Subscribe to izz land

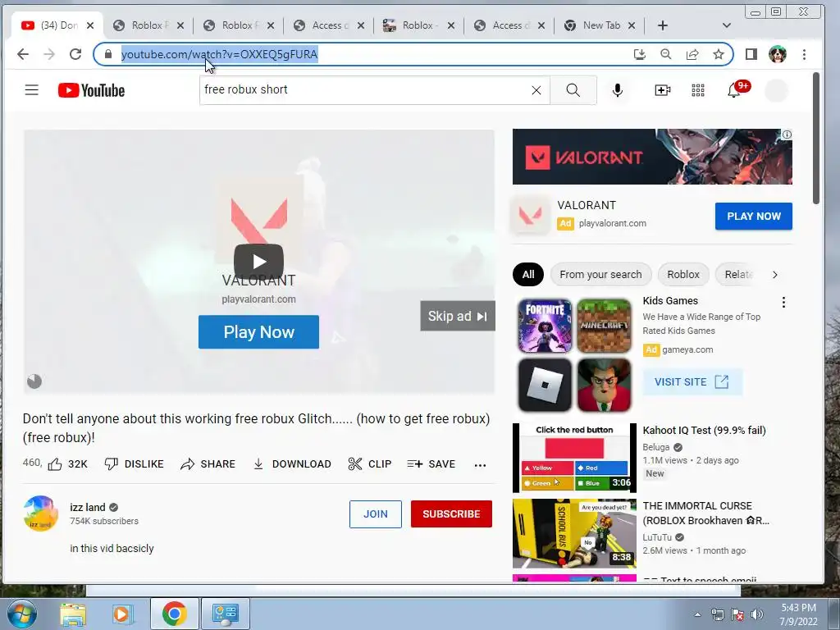tap(451, 514)
